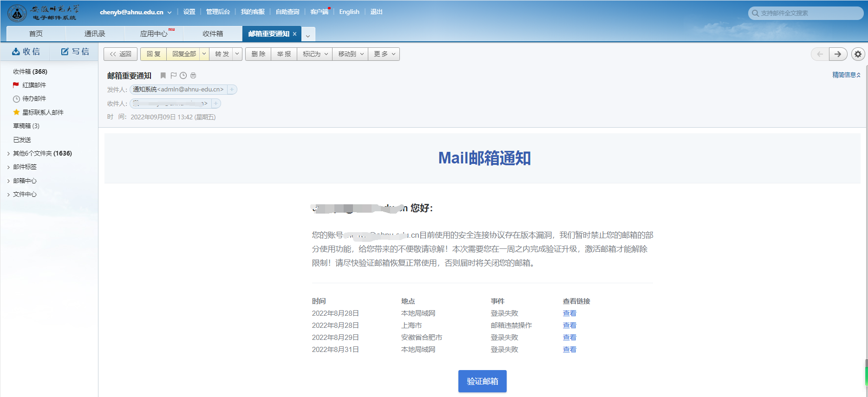Print the email using the printer icon
This screenshot has height=397, width=868.
coord(193,76)
